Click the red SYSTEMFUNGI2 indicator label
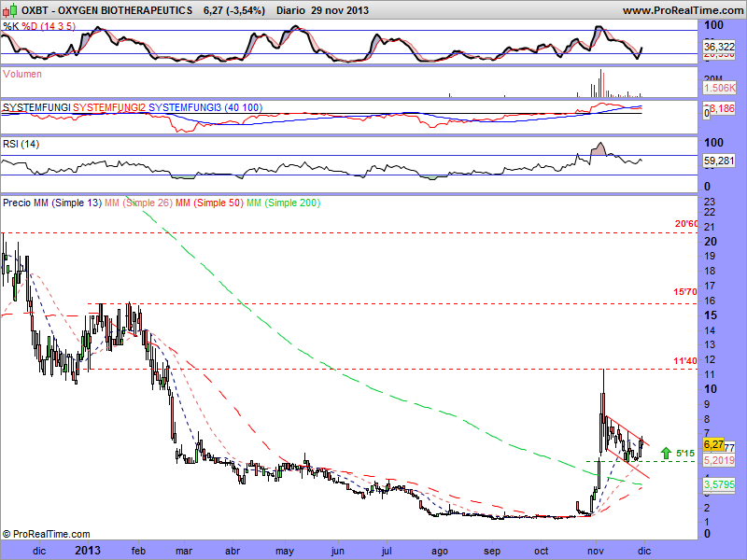747x560 pixels. tap(109, 107)
